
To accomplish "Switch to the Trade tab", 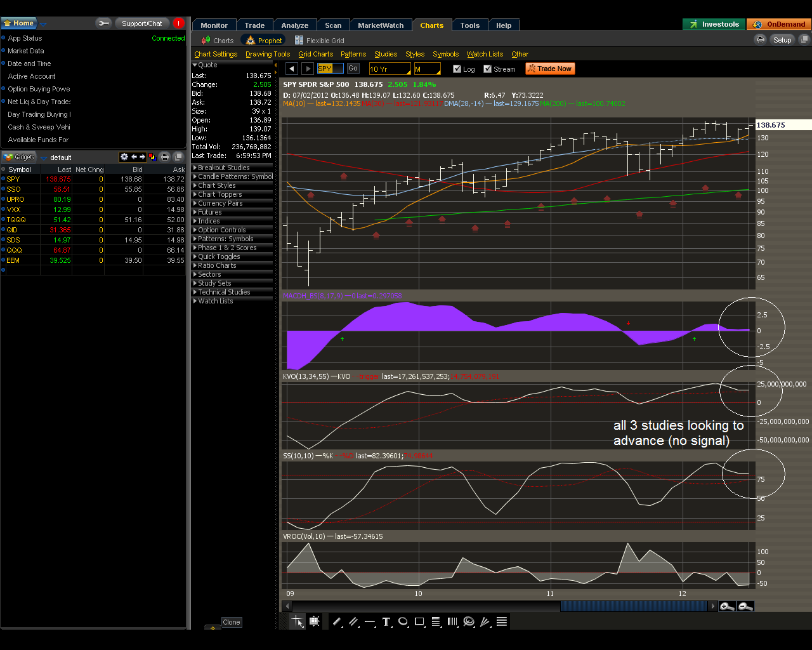I will point(254,25).
